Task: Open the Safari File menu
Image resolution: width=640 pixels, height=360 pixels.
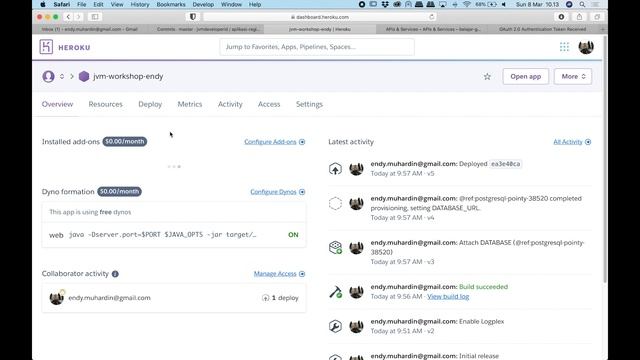Action: coord(82,4)
